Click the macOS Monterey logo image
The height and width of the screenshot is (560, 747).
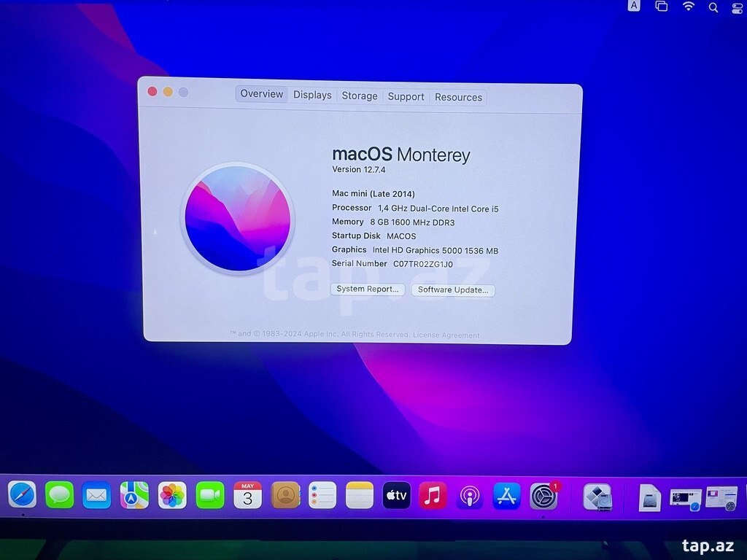pos(238,219)
